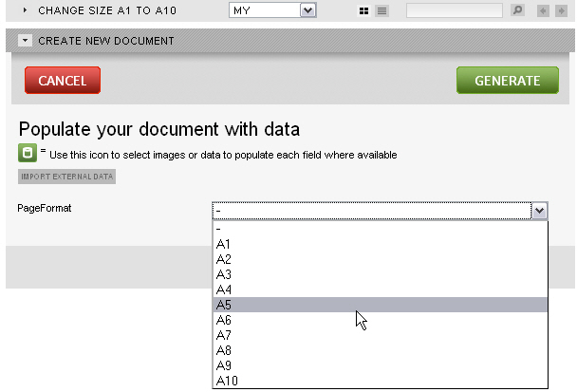Viewport: 577px width, 392px height.
Task: Click the green data selector icon
Action: (28, 153)
